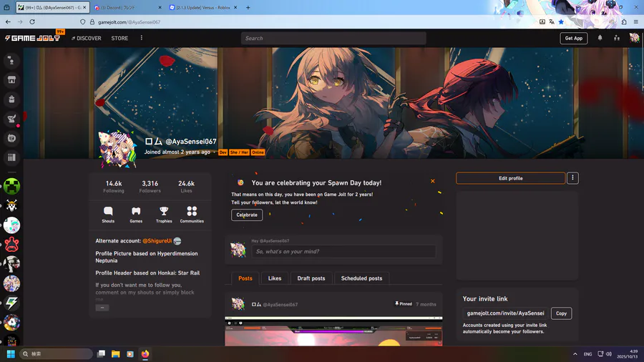Image resolution: width=644 pixels, height=362 pixels.
Task: Open a new browser tab
Action: click(x=248, y=7)
